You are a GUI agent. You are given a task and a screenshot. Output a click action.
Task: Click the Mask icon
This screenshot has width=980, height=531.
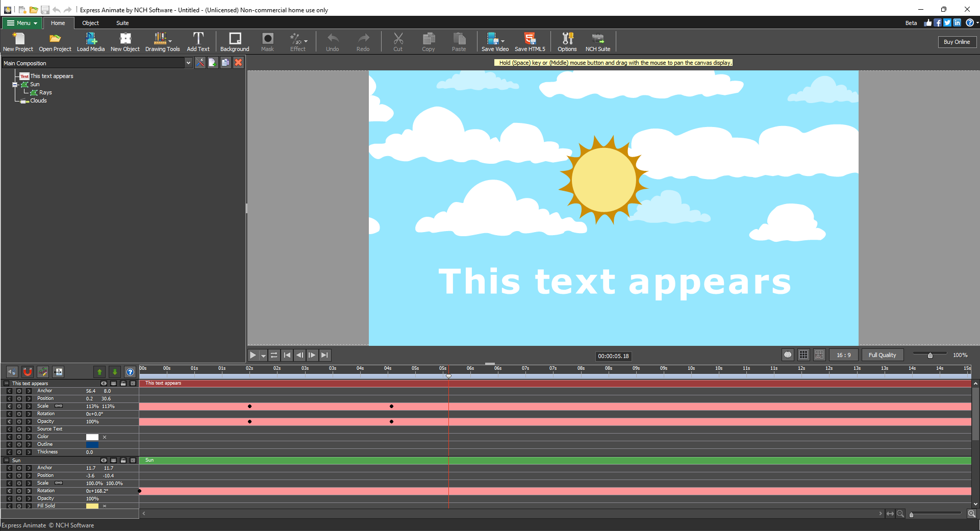click(x=267, y=41)
